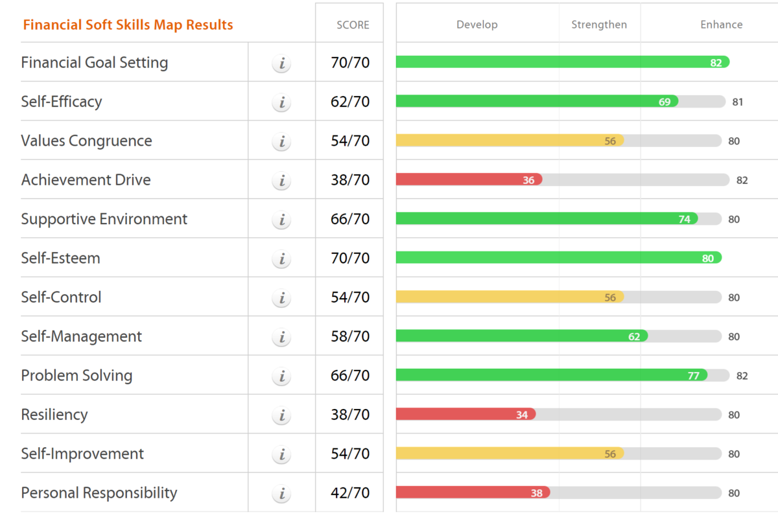
Task: Select the Develop column header
Action: 477,25
